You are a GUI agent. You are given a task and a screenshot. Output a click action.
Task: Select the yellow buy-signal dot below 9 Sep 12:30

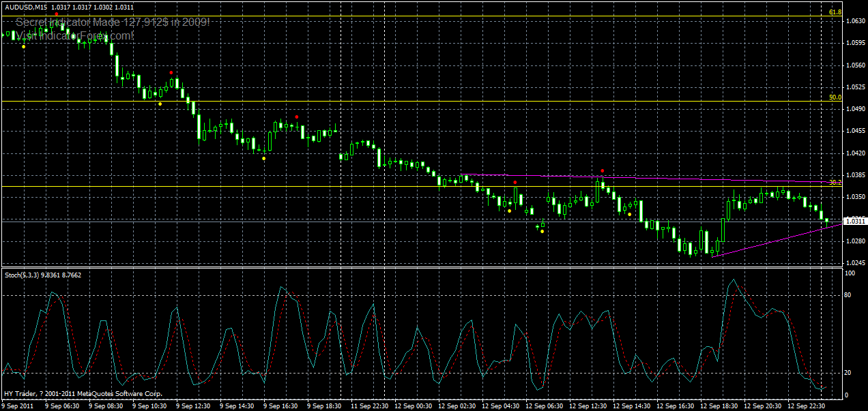159,104
